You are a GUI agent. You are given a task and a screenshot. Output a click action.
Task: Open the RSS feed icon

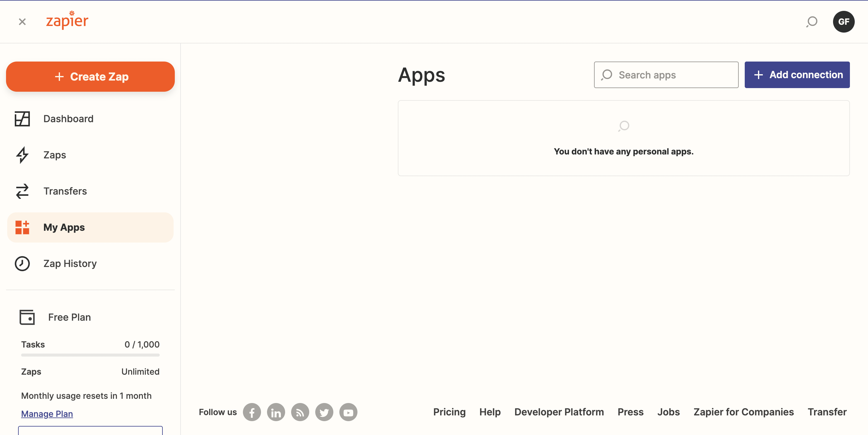[300, 412]
